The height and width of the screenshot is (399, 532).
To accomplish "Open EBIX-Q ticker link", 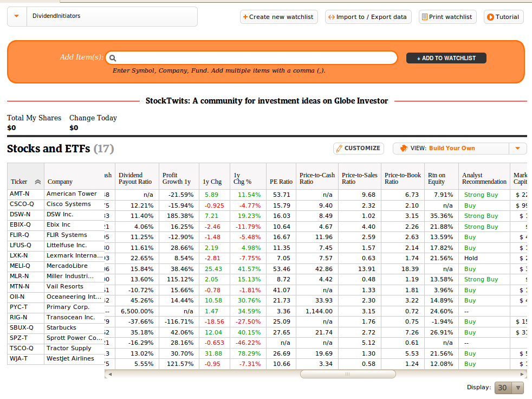I will click(x=20, y=224).
